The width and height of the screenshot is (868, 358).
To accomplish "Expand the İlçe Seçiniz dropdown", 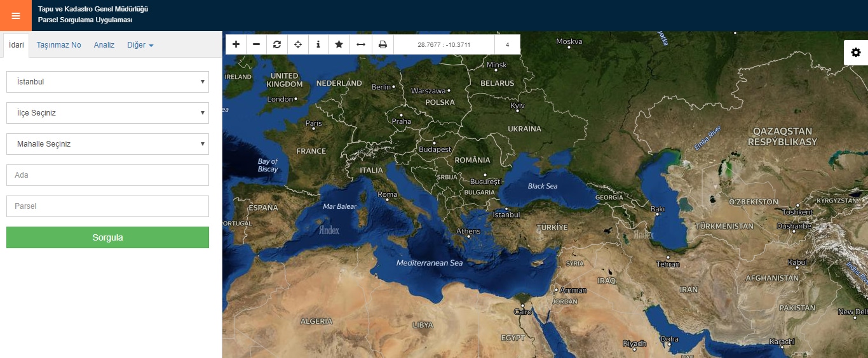I will [x=107, y=113].
